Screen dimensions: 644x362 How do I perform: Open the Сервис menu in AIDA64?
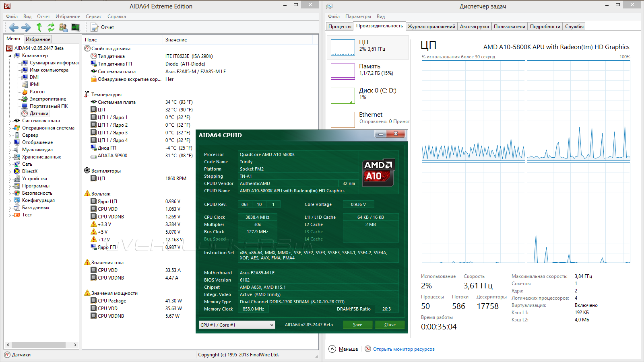tap(93, 16)
